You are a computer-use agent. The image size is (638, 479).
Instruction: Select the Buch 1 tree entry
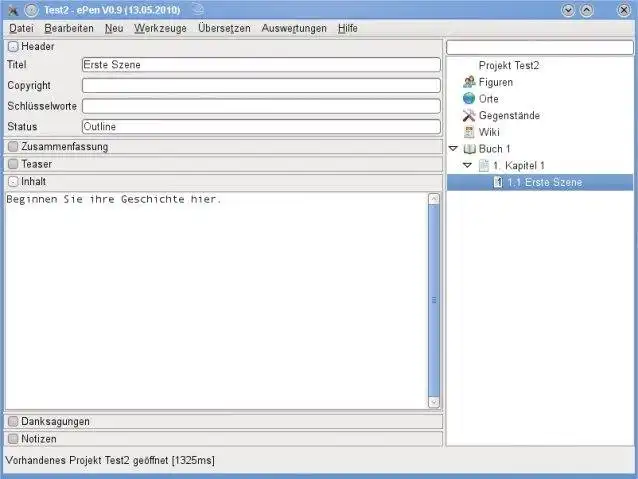pyautogui.click(x=494, y=149)
